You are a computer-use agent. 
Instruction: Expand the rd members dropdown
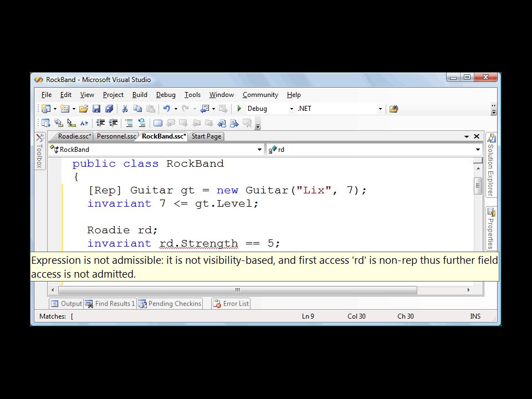478,150
